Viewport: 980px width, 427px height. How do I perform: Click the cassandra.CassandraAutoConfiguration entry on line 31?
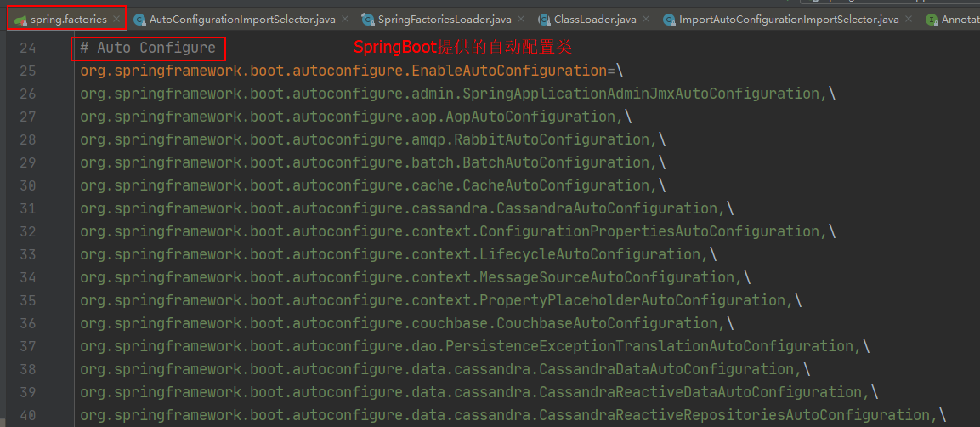pyautogui.click(x=407, y=208)
